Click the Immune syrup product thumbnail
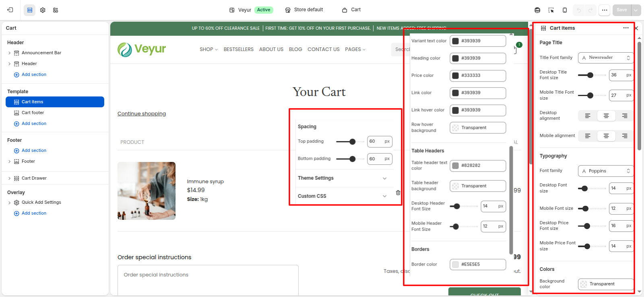Screen dimensions: 644x297 [x=147, y=191]
